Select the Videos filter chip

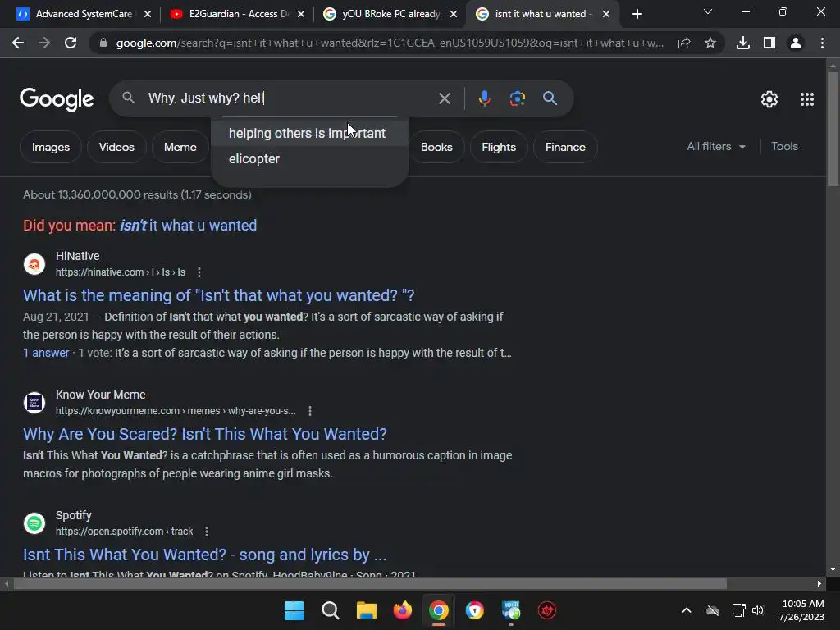[116, 147]
